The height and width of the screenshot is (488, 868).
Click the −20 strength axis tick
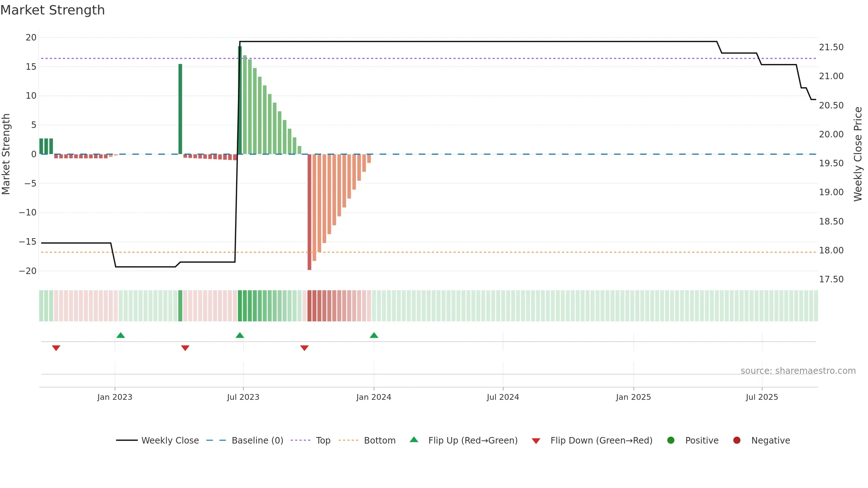[x=28, y=271]
